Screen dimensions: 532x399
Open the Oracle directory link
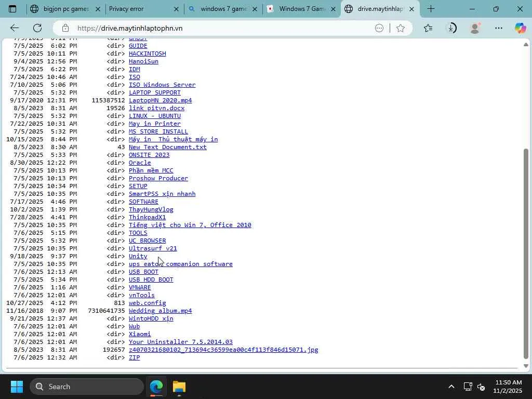tap(140, 163)
